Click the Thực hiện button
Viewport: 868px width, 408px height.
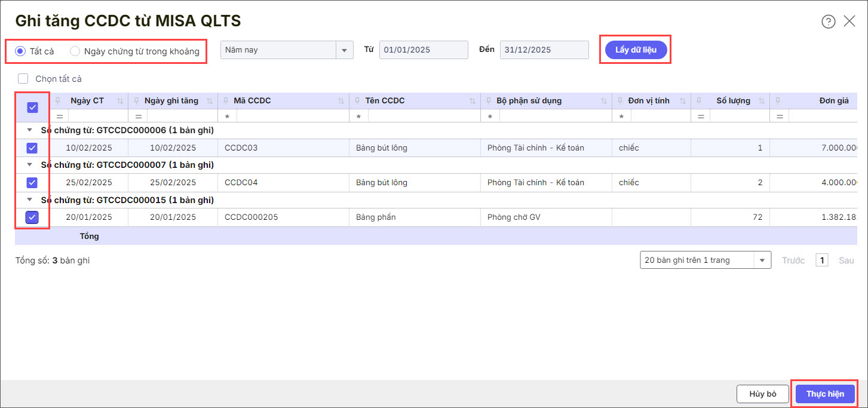click(x=825, y=394)
